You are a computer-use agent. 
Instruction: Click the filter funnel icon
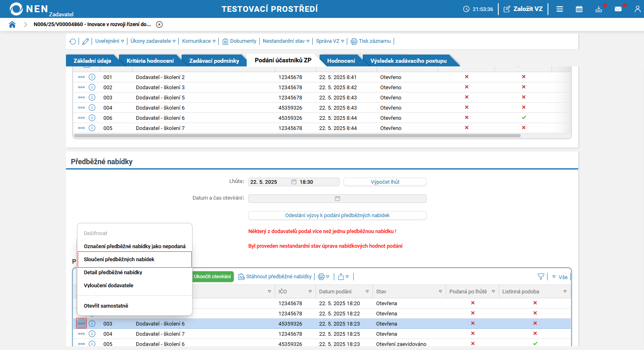(541, 277)
